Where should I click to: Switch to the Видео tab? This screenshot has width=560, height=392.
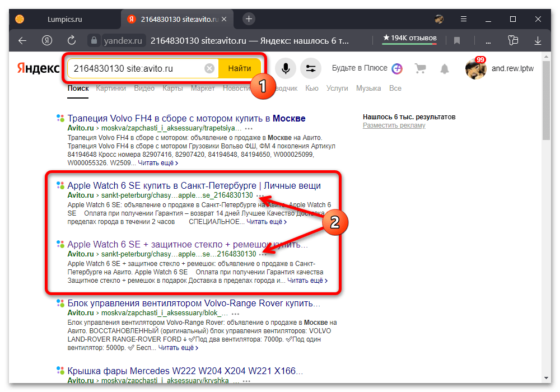pyautogui.click(x=144, y=88)
